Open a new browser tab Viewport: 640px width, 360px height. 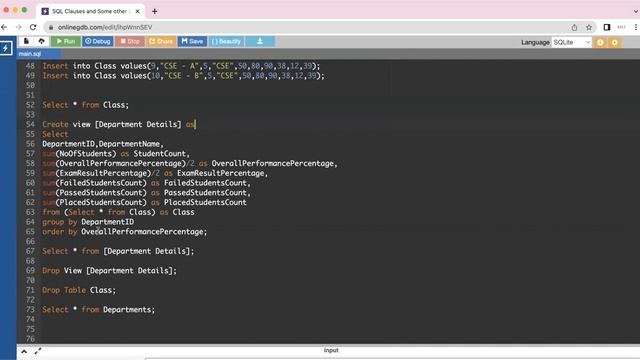click(x=154, y=11)
